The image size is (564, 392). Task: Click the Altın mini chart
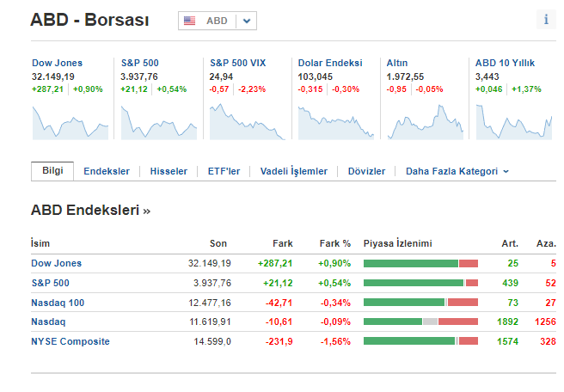423,120
